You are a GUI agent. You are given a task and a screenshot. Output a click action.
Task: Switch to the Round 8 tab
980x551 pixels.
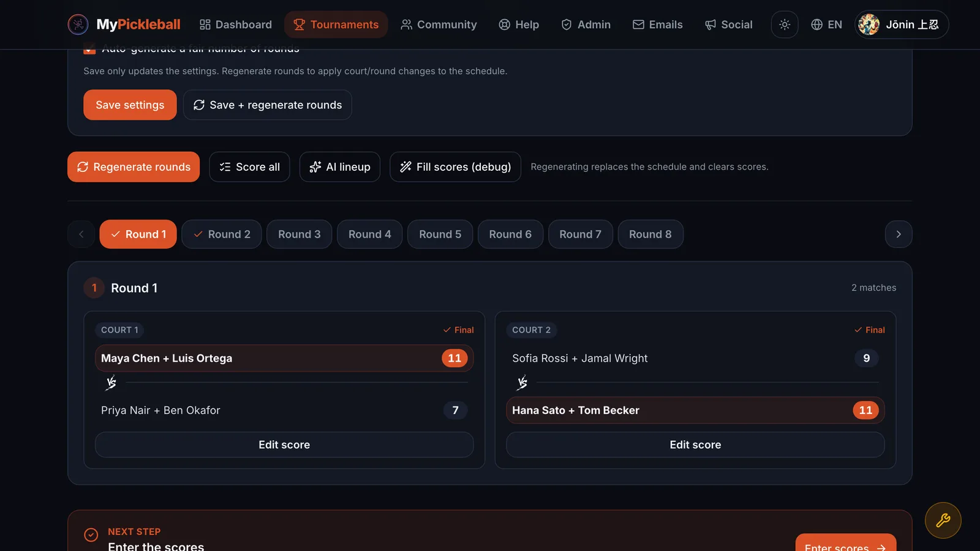pos(650,234)
